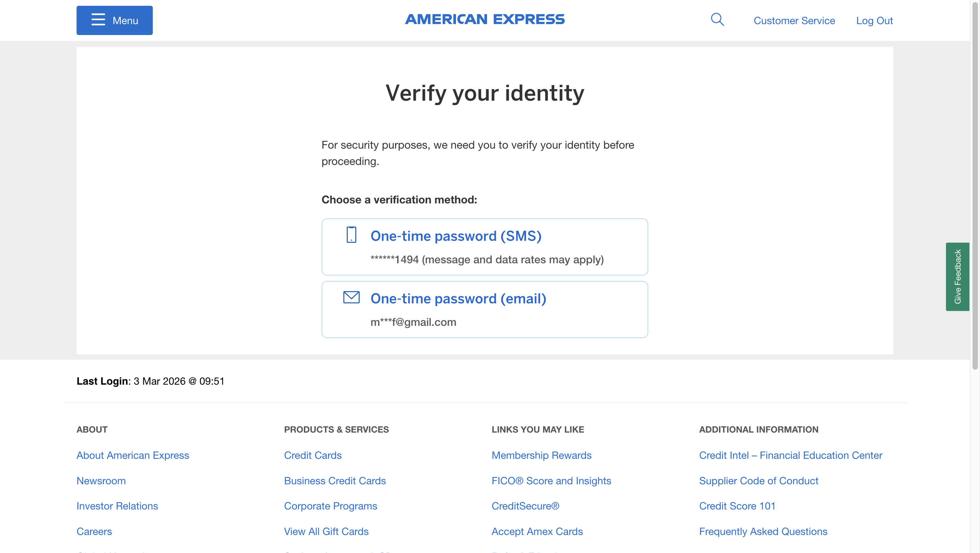The height and width of the screenshot is (553, 980).
Task: Open the Give Feedback side tab
Action: pyautogui.click(x=957, y=276)
